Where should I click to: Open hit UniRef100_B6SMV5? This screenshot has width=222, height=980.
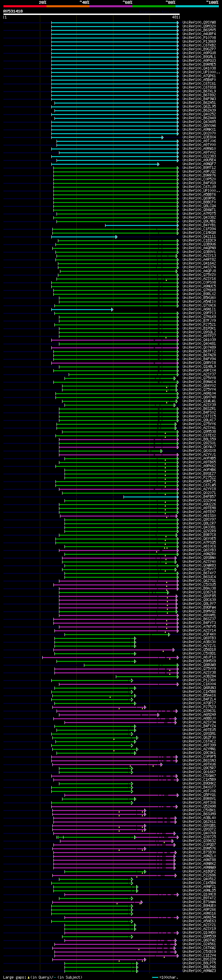click(199, 30)
